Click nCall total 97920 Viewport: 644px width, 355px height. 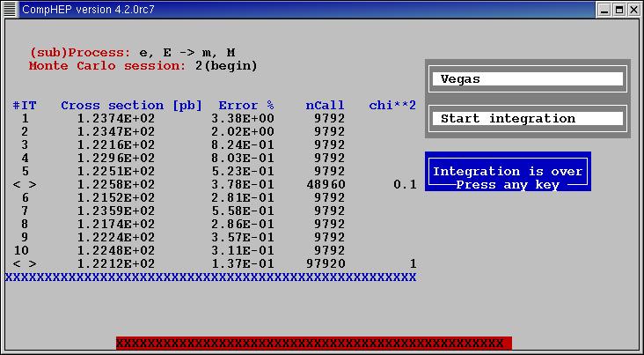coord(326,263)
